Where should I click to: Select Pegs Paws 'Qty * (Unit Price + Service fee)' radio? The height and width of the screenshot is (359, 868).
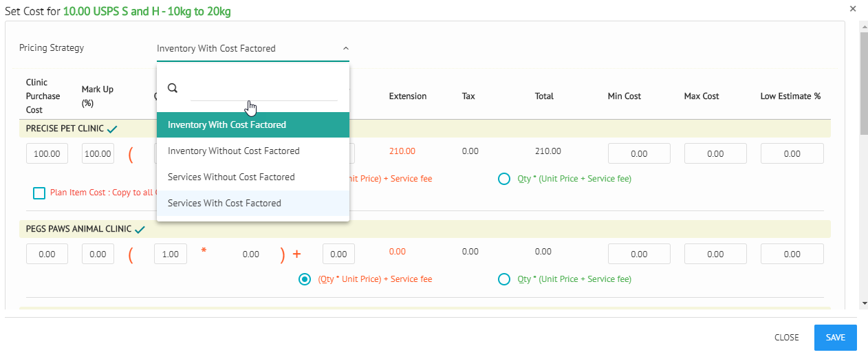(x=504, y=279)
